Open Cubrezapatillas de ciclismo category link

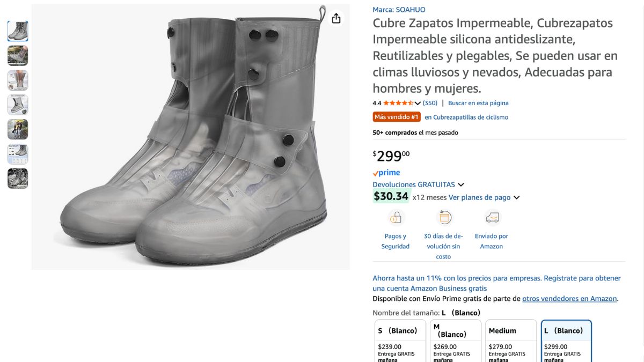[x=466, y=117]
